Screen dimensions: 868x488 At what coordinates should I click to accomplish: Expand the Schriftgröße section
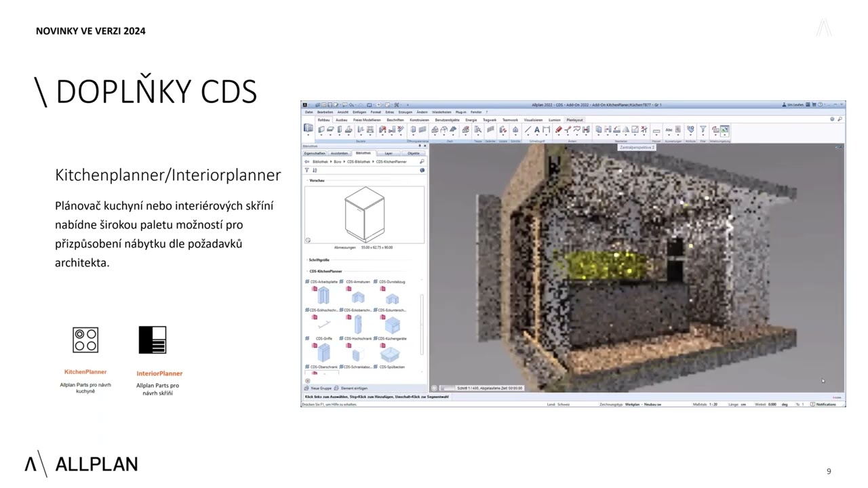307,260
